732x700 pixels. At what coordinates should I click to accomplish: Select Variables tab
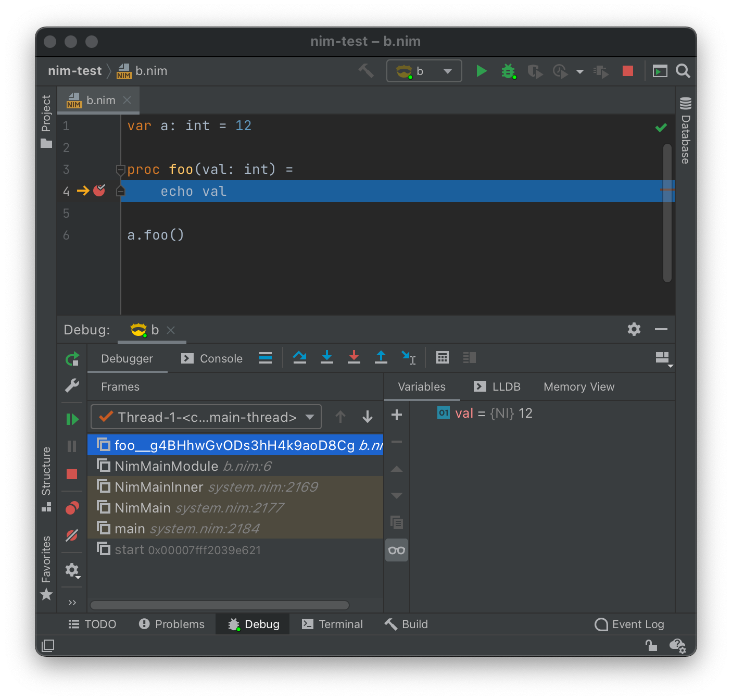pos(422,386)
